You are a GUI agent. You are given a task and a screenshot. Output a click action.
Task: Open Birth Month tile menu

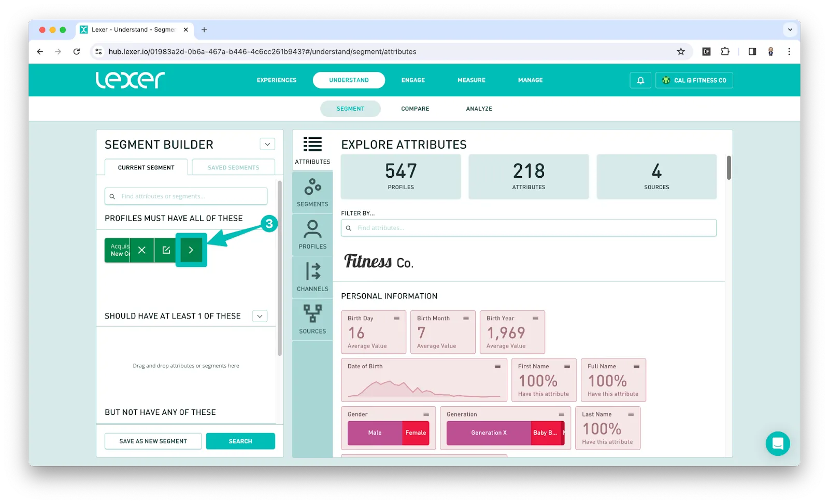[x=466, y=318]
